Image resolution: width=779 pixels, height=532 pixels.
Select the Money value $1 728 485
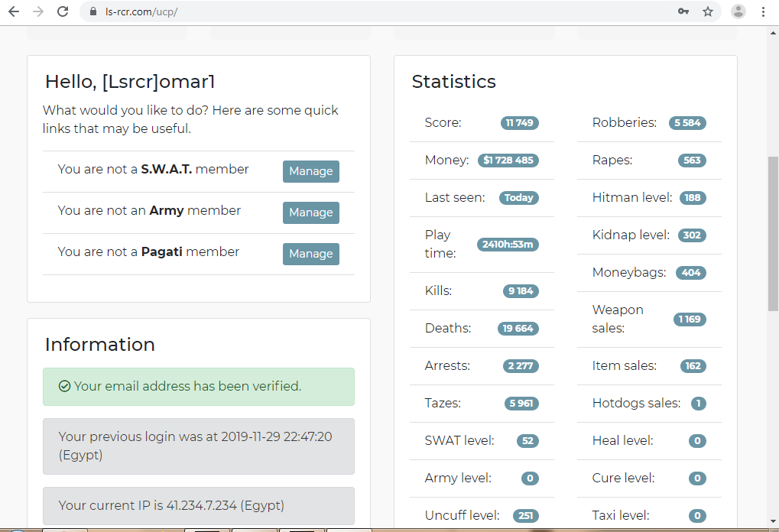pyautogui.click(x=508, y=160)
